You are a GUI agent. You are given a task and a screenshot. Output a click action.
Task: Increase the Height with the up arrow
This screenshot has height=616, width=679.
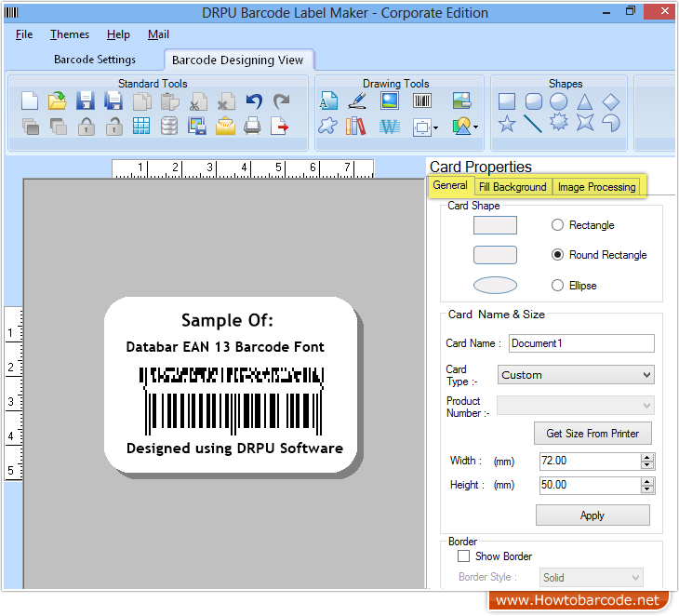pos(647,482)
